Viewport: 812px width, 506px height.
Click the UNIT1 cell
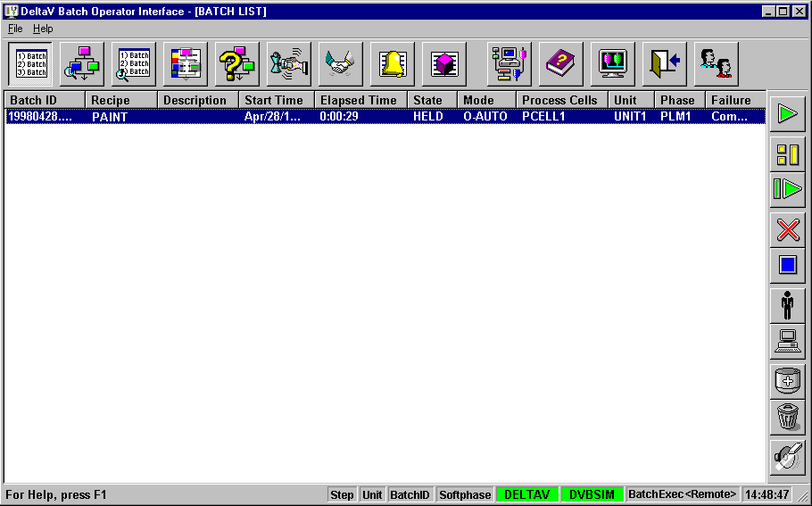[630, 117]
